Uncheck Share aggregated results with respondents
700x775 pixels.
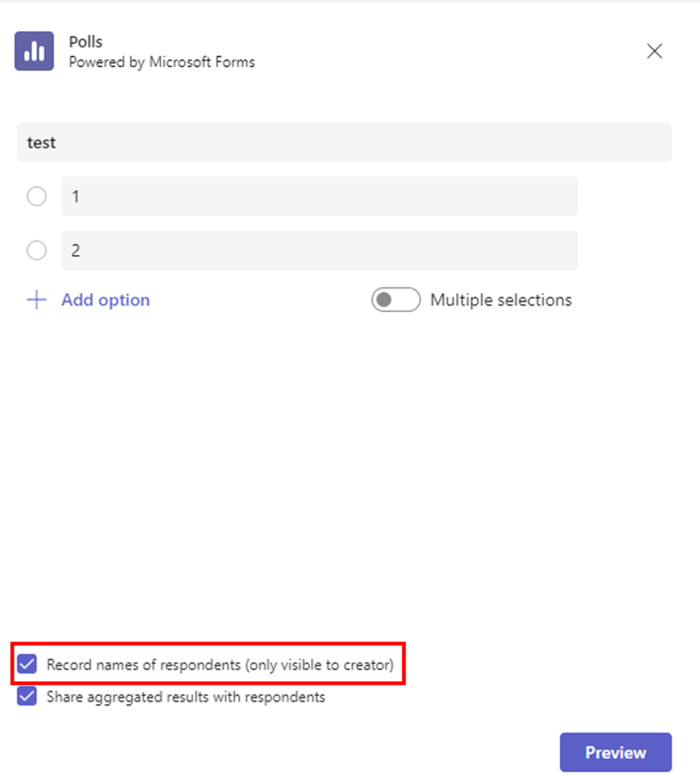(27, 697)
